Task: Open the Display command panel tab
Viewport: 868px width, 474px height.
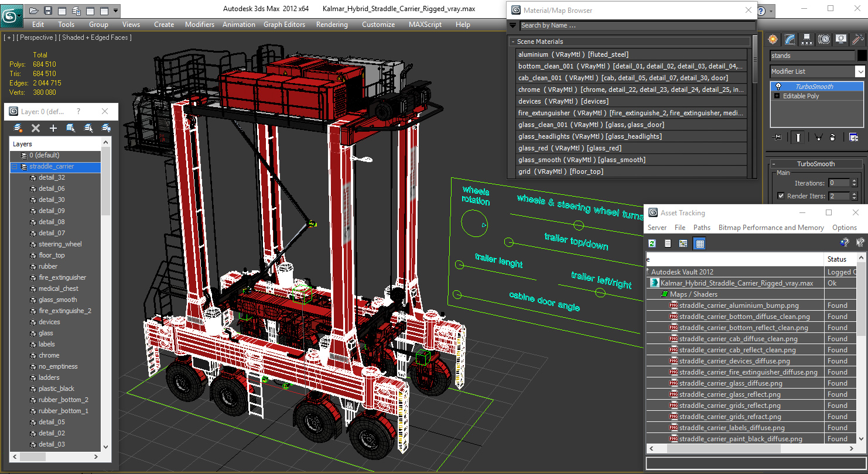Action: [841, 39]
